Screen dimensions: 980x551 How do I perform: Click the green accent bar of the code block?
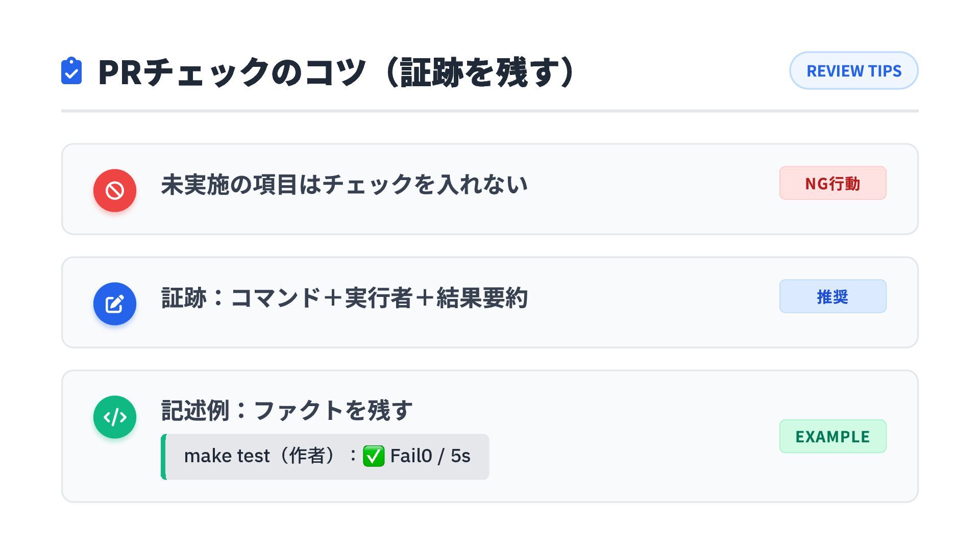click(163, 457)
